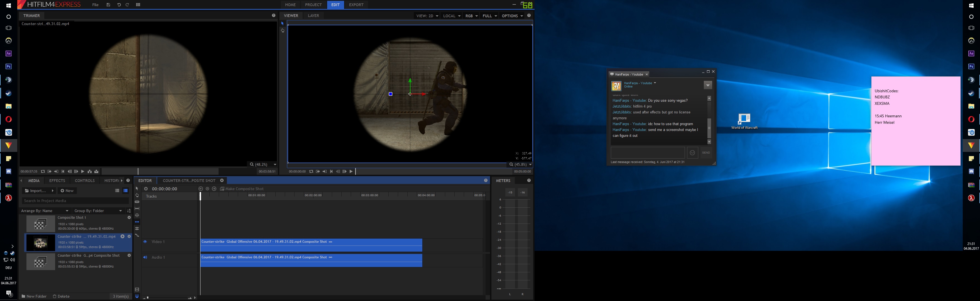Viewport: 980px width, 301px height.
Task: Select the hand tool in the editor
Action: pos(137,195)
